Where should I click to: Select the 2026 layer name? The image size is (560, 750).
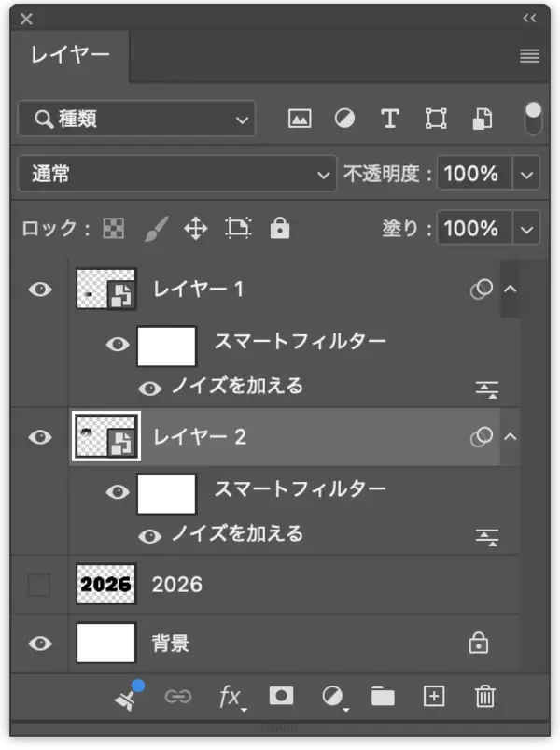pyautogui.click(x=177, y=585)
